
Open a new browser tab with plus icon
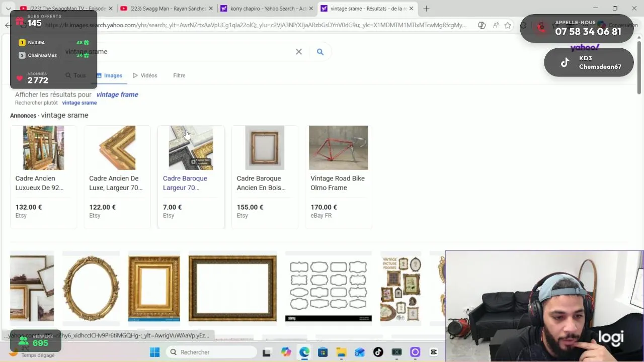tap(426, 9)
